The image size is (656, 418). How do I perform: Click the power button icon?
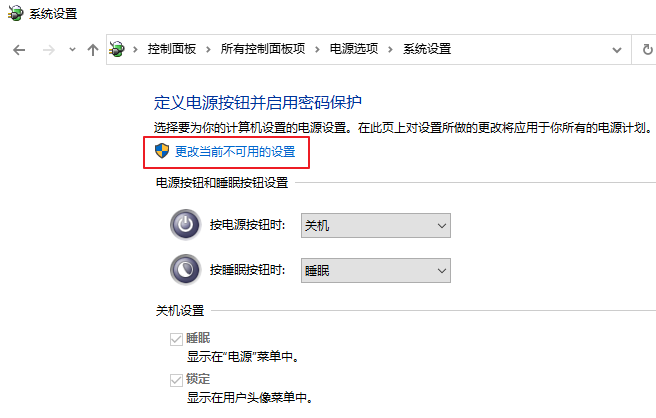click(x=185, y=225)
